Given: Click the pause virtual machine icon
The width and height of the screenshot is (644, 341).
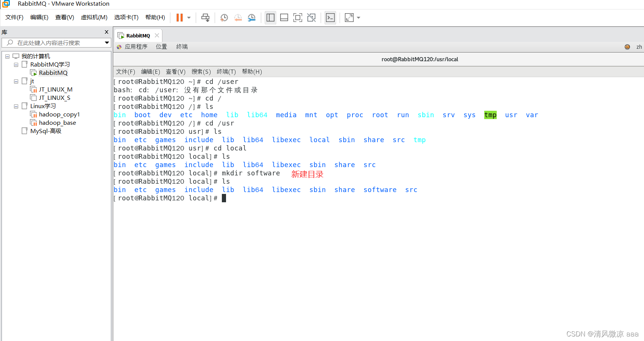Looking at the screenshot, I should click(179, 18).
